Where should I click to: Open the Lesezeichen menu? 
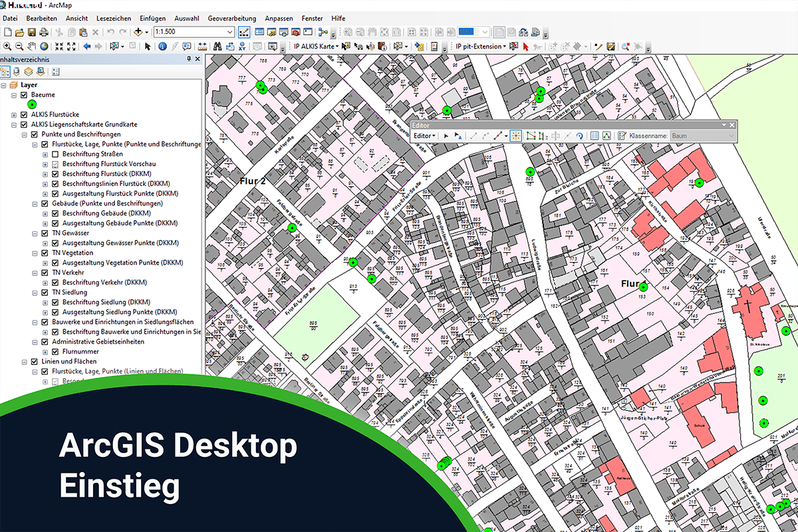click(x=113, y=18)
